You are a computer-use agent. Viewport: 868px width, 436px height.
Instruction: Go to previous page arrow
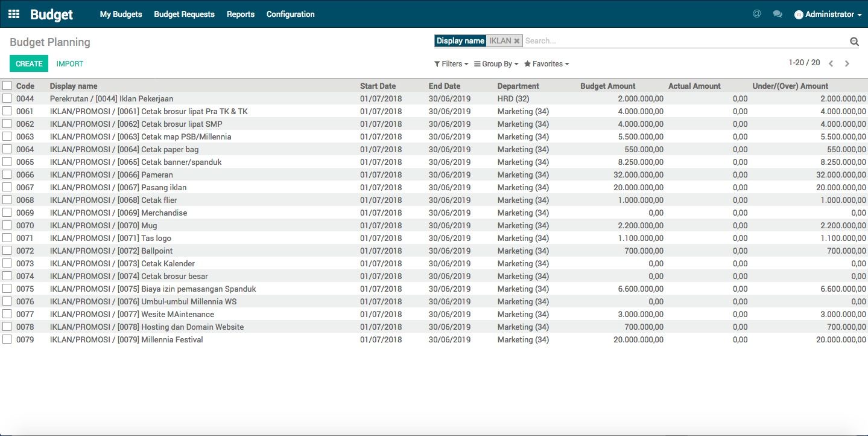tap(831, 63)
